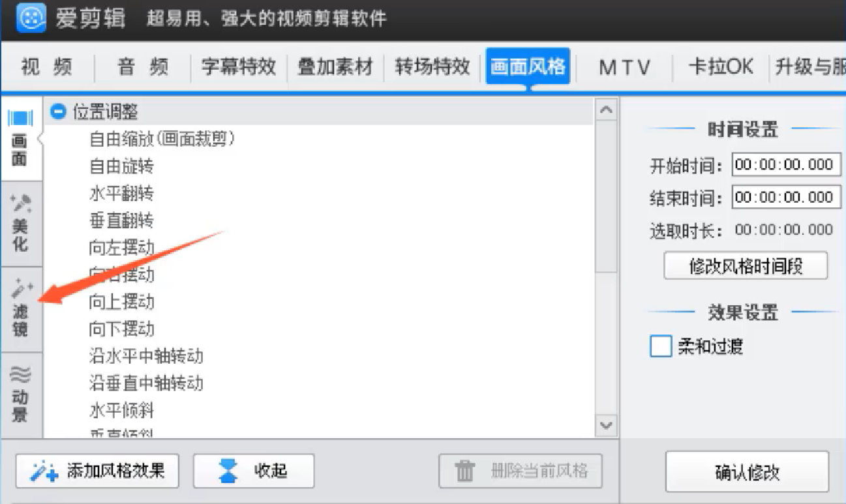
Task: Switch to the 字幕特效 tab
Action: [x=239, y=67]
